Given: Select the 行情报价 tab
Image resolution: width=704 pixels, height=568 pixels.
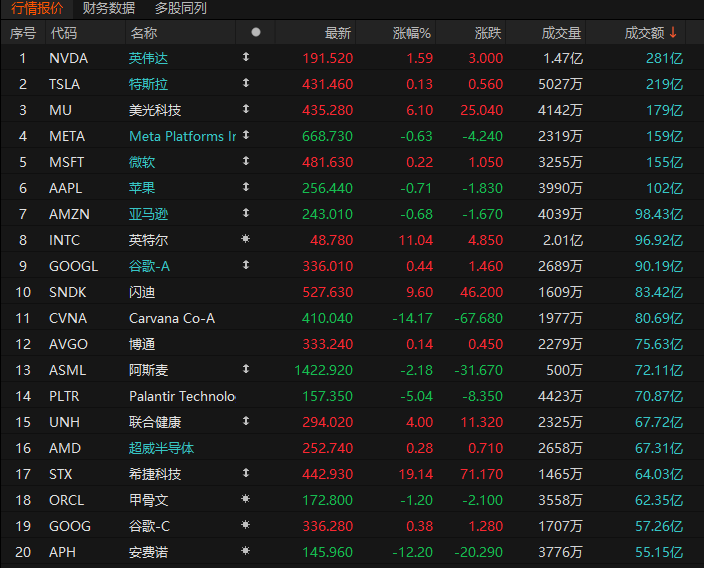Looking at the screenshot, I should pyautogui.click(x=37, y=8).
